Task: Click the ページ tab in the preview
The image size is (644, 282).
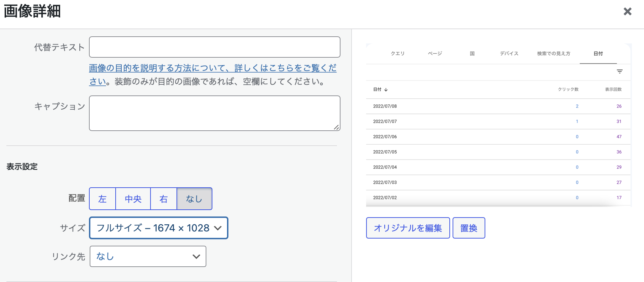Action: 435,53
